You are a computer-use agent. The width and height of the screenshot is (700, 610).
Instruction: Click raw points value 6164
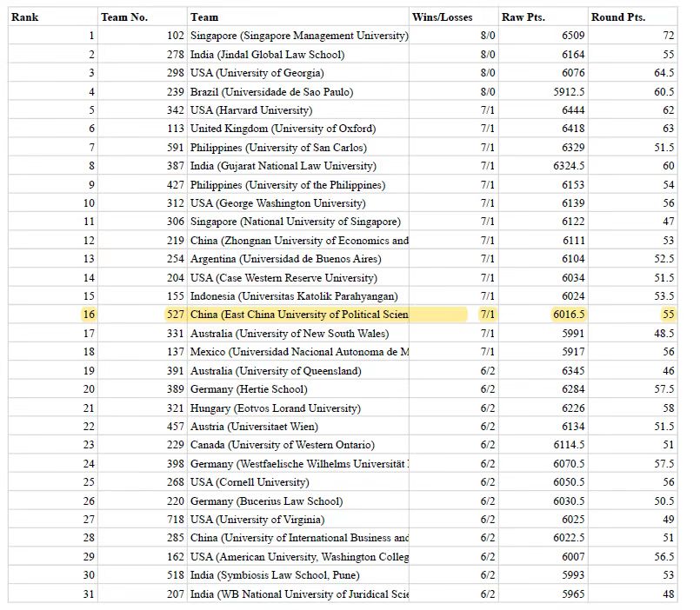pyautogui.click(x=573, y=55)
